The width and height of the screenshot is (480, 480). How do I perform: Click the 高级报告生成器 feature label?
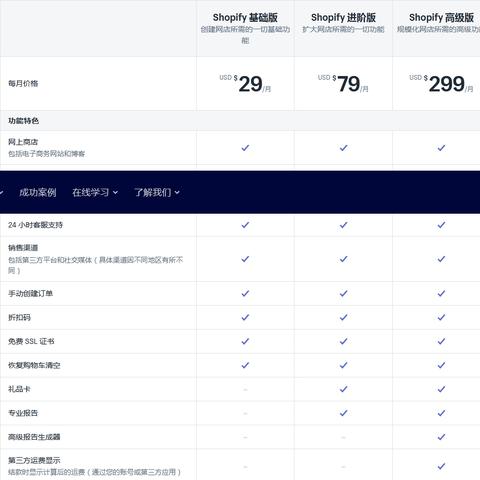coord(34,437)
